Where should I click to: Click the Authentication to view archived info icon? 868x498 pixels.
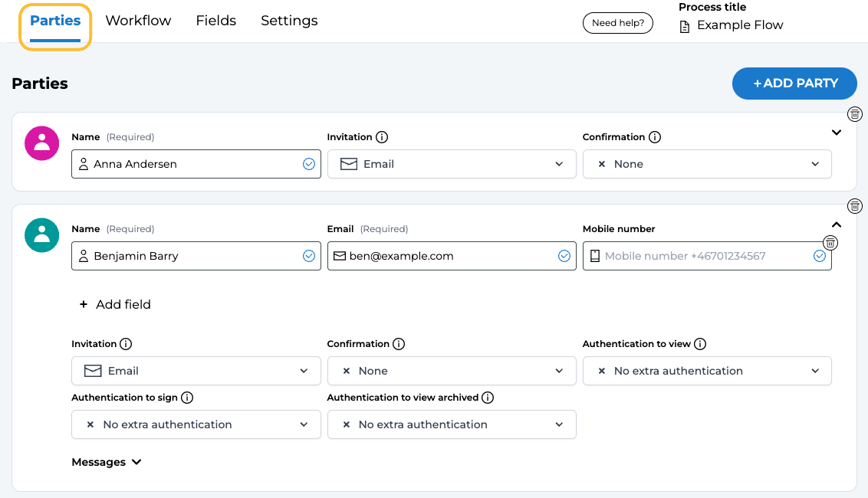[x=488, y=398]
